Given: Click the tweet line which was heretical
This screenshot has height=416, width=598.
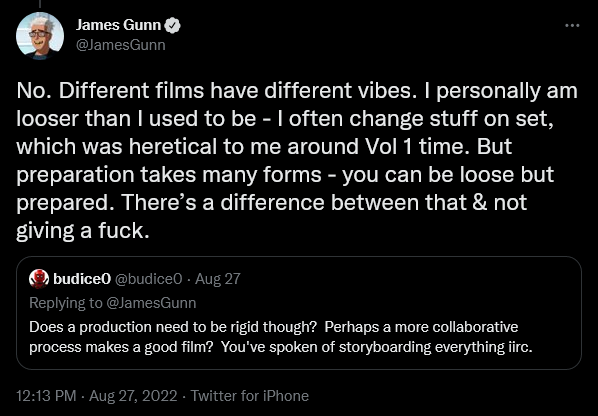Looking at the screenshot, I should click(264, 147).
